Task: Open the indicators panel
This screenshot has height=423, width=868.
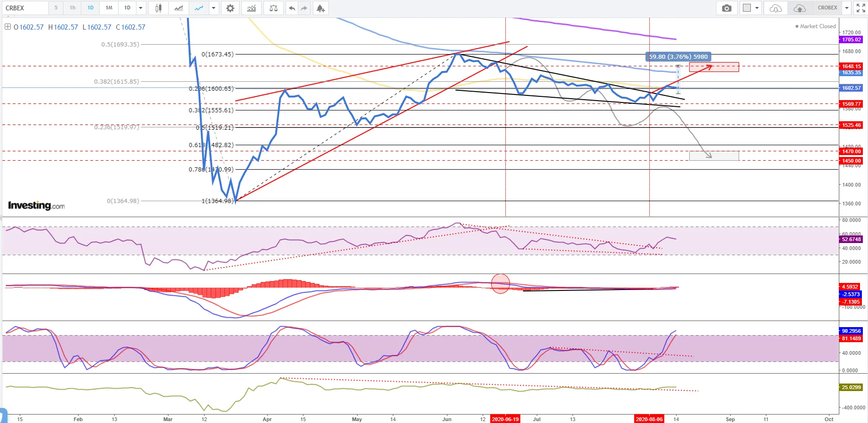Action: point(252,8)
